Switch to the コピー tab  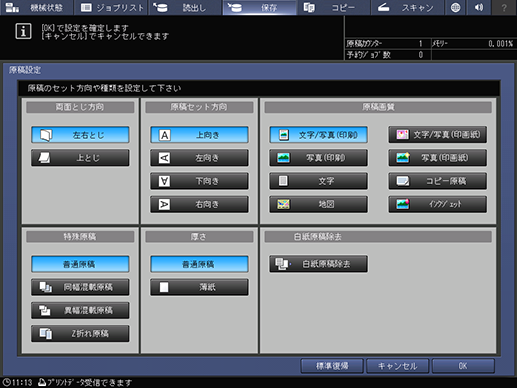click(x=333, y=7)
